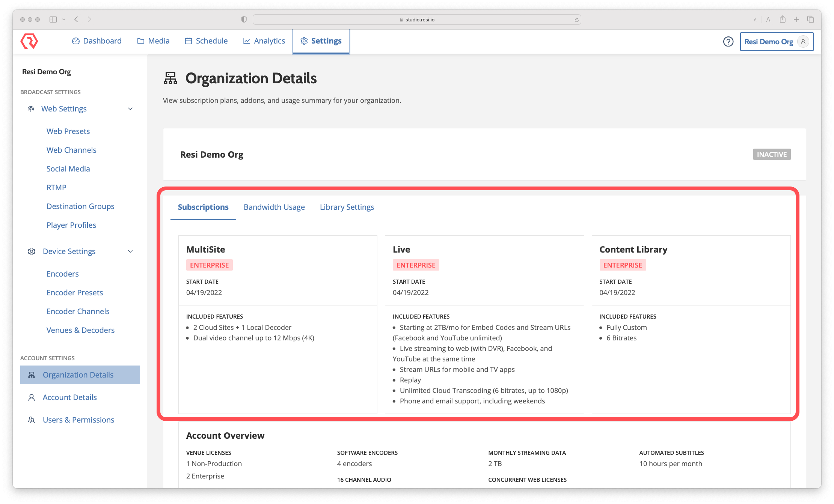Reload page using address bar icon
Screen dimensions: 834x504
[576, 20]
